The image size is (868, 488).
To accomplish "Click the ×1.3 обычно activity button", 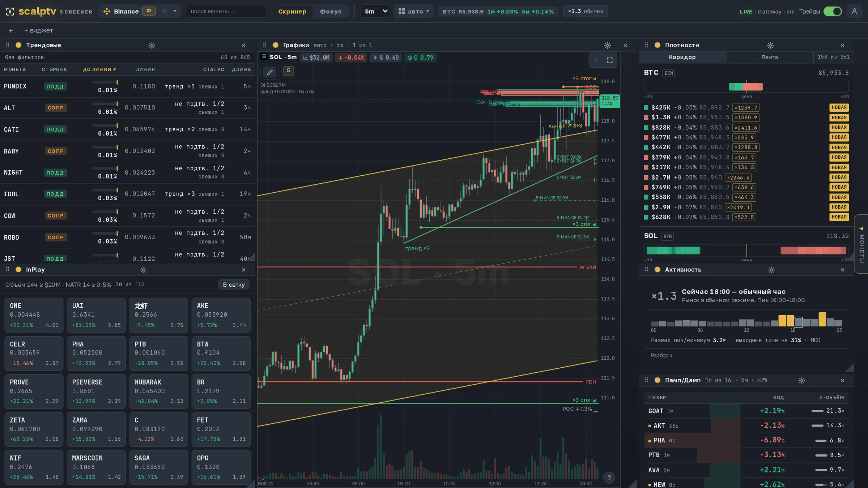I will pos(586,12).
